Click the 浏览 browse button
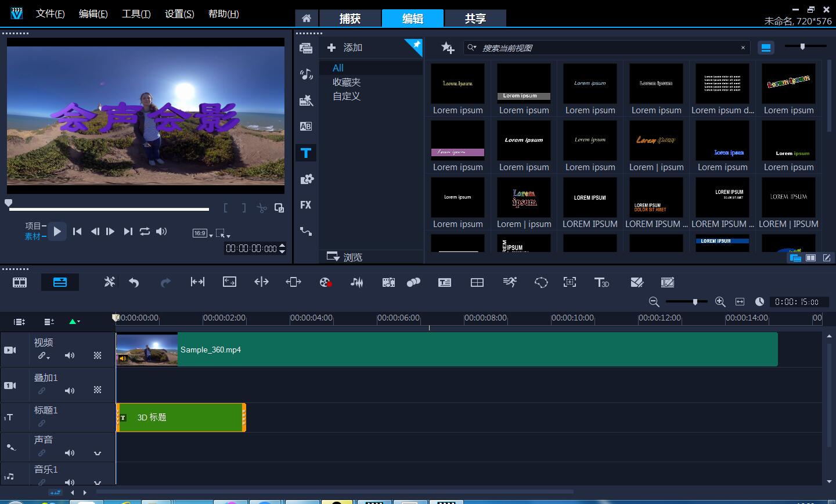Image resolution: width=836 pixels, height=504 pixels. (345, 257)
